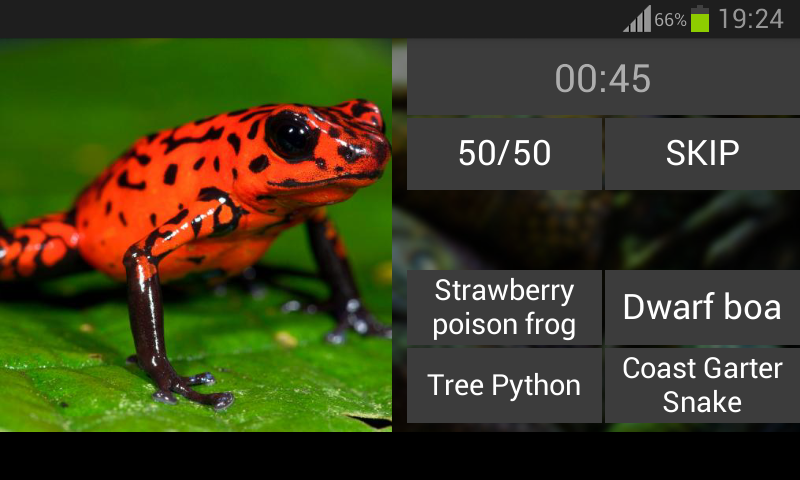Tap the green battery icon
The image size is (800, 480).
tap(700, 19)
